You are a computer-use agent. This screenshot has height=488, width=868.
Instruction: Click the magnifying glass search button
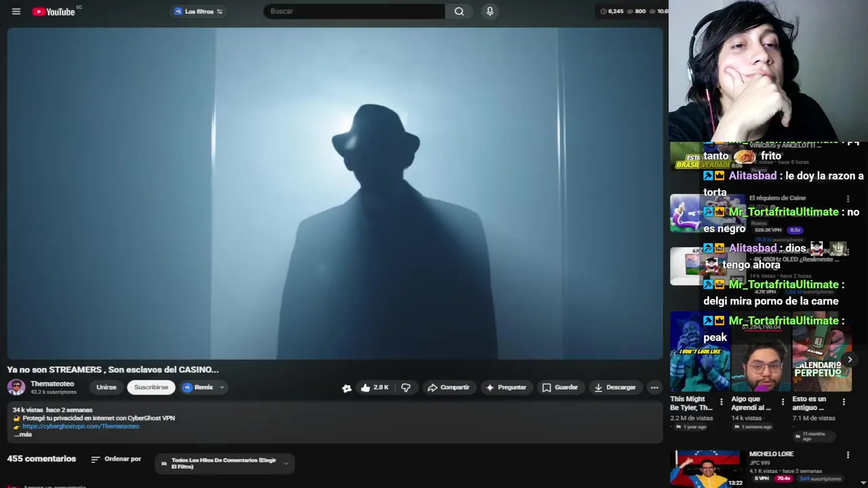pos(459,12)
